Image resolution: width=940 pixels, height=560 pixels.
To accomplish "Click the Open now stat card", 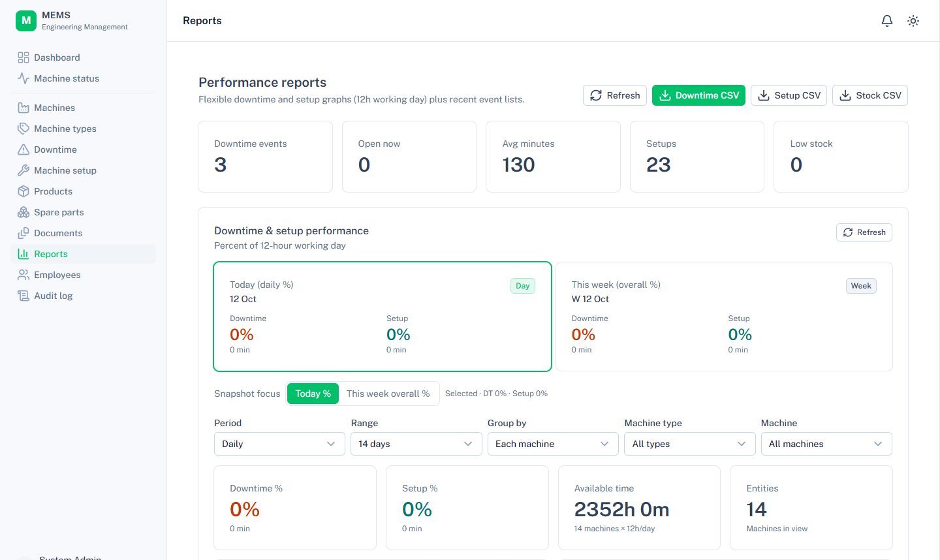I will tap(409, 157).
